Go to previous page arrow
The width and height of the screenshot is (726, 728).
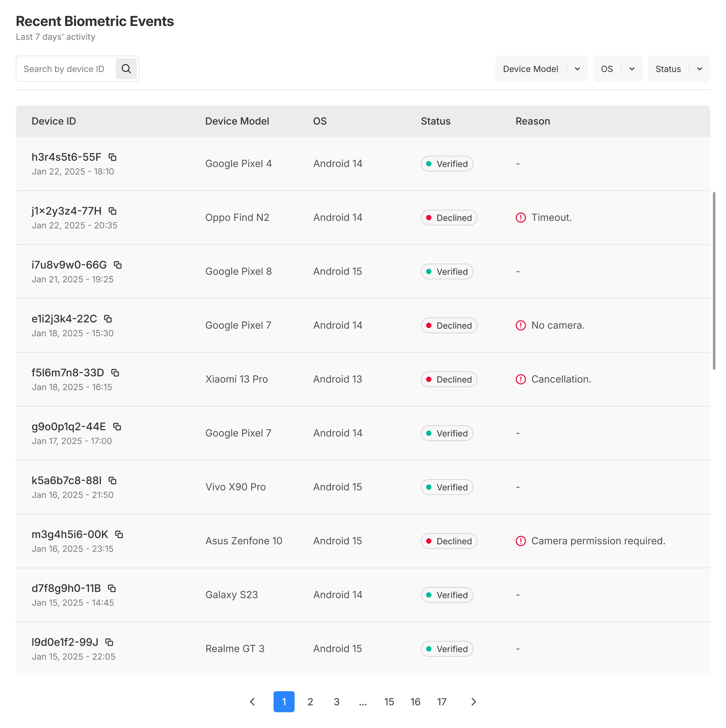coord(252,702)
